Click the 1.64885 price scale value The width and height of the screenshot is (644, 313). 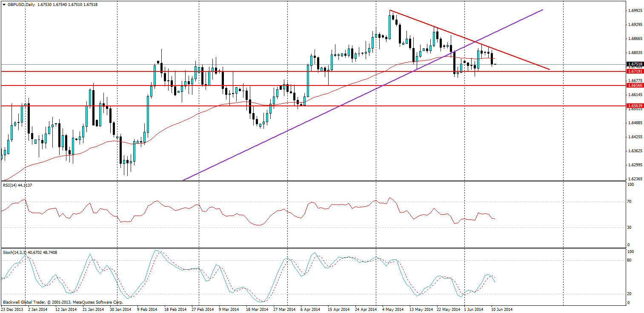tap(635, 123)
